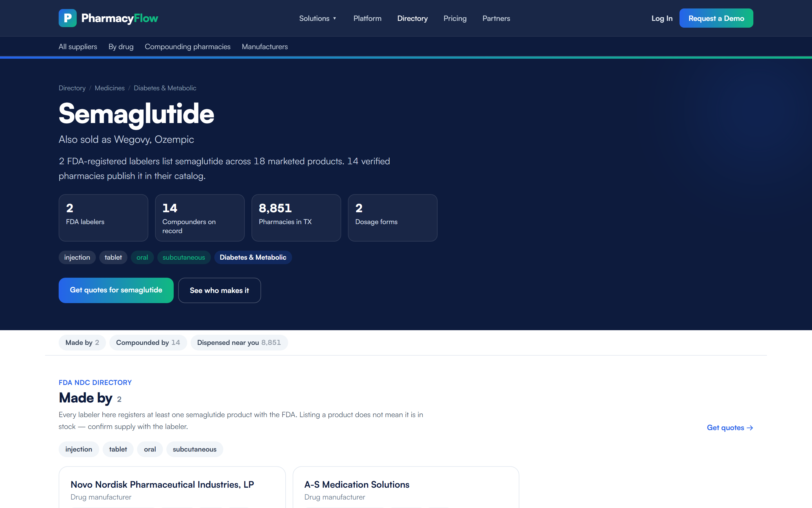Click the 2 Dosage forms card
This screenshot has height=508, width=812.
point(392,218)
